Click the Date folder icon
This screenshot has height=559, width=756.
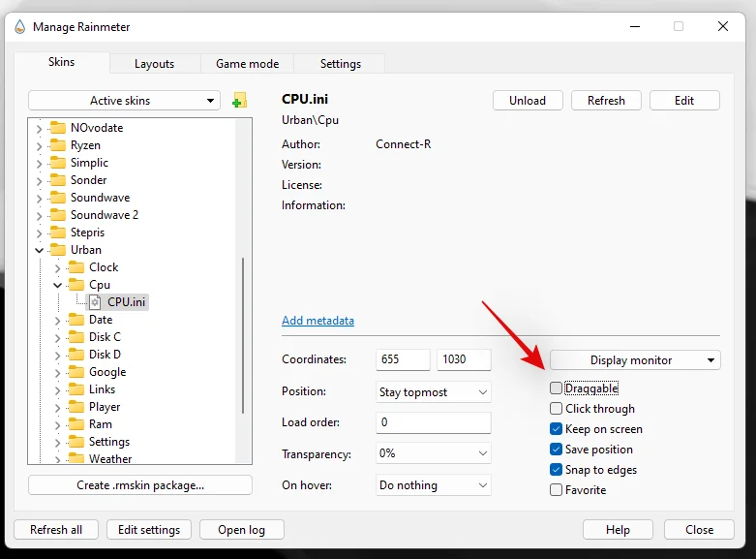(76, 319)
